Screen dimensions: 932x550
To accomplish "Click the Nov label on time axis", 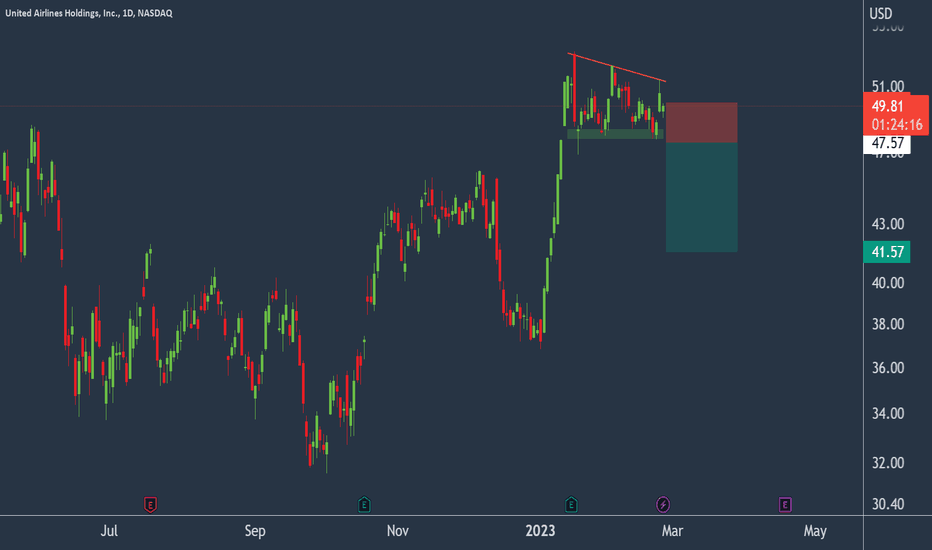I will 398,531.
